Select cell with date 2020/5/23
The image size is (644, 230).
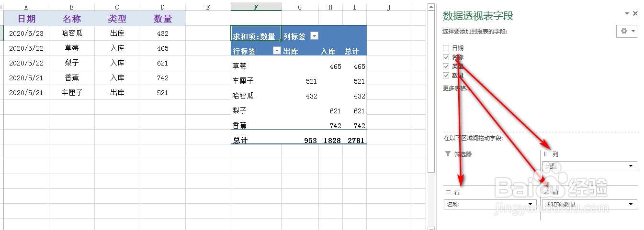pyautogui.click(x=26, y=33)
